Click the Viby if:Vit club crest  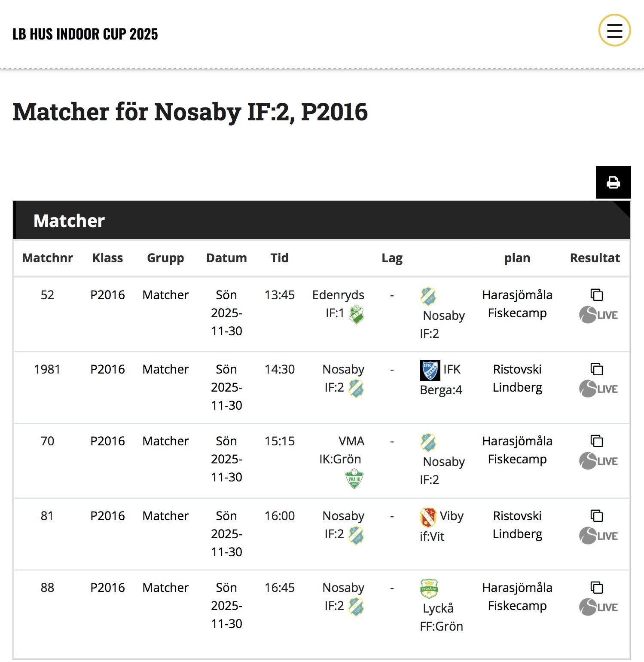coord(428,517)
